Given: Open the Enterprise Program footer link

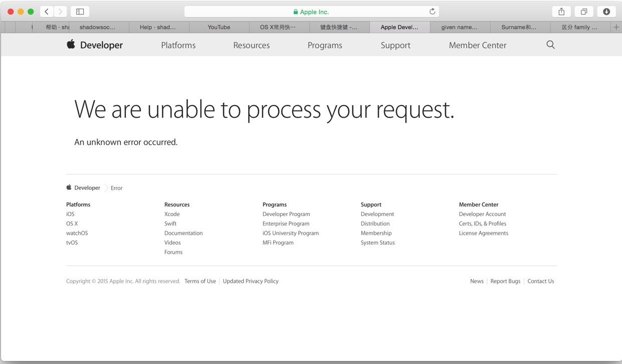Looking at the screenshot, I should [x=286, y=224].
